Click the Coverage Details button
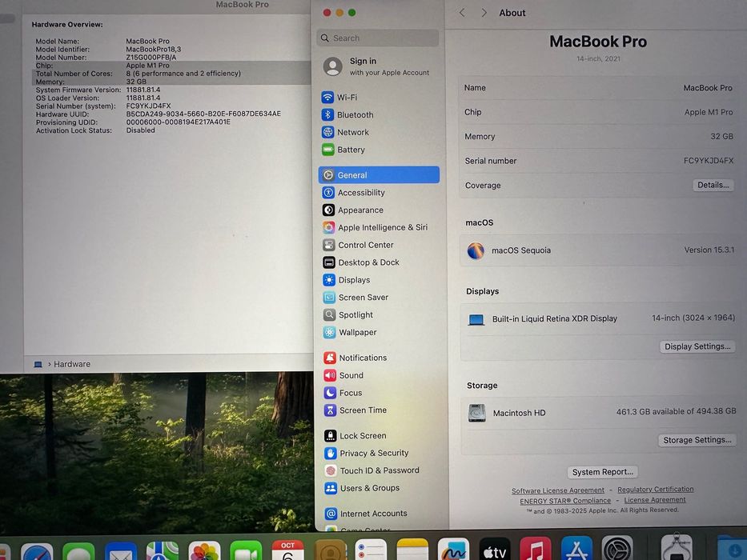 713,186
